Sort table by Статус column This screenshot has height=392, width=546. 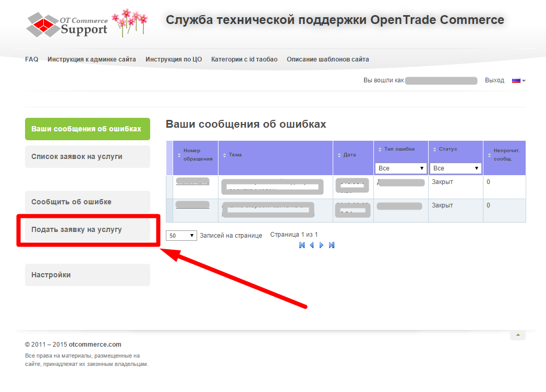pyautogui.click(x=445, y=149)
